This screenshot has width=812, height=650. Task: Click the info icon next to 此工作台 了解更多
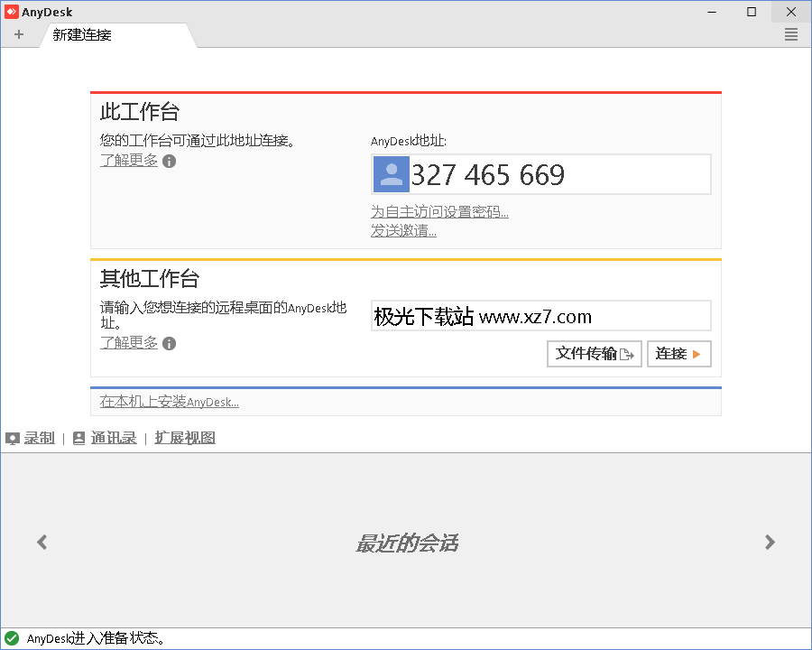(169, 161)
